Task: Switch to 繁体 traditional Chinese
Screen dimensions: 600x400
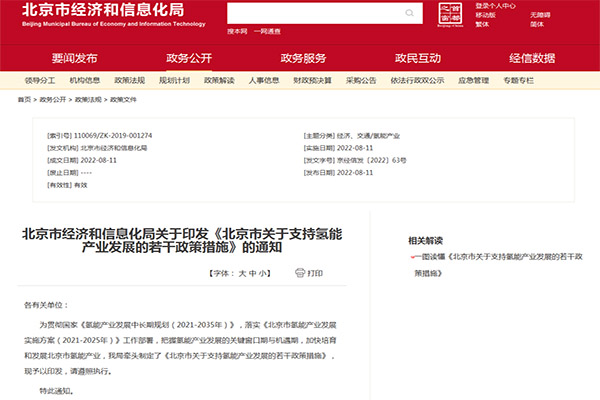Action: click(x=482, y=24)
